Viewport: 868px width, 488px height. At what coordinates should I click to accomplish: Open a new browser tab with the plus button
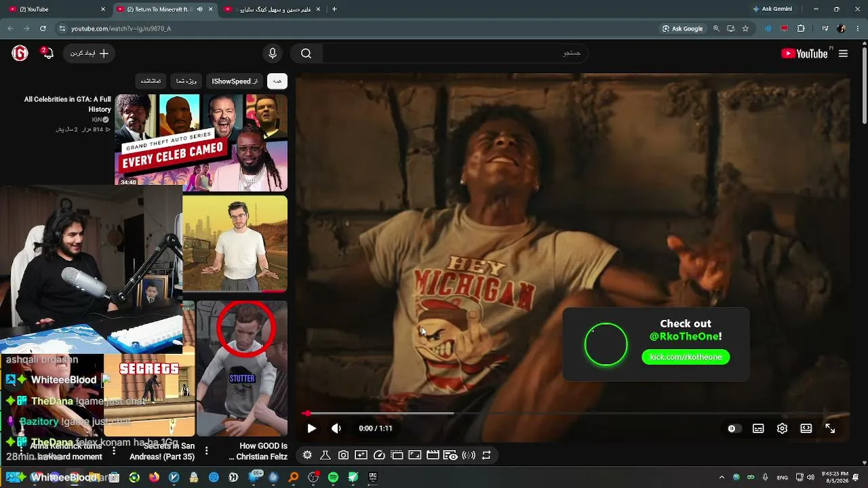pyautogui.click(x=334, y=9)
